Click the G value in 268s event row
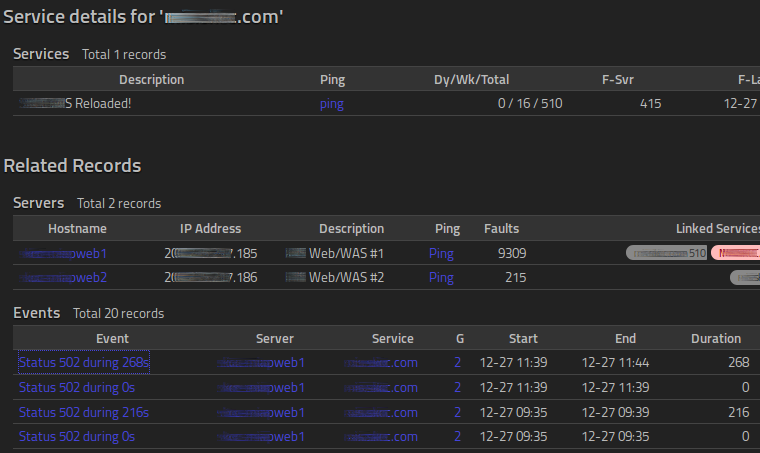This screenshot has height=453, width=760. 457,362
